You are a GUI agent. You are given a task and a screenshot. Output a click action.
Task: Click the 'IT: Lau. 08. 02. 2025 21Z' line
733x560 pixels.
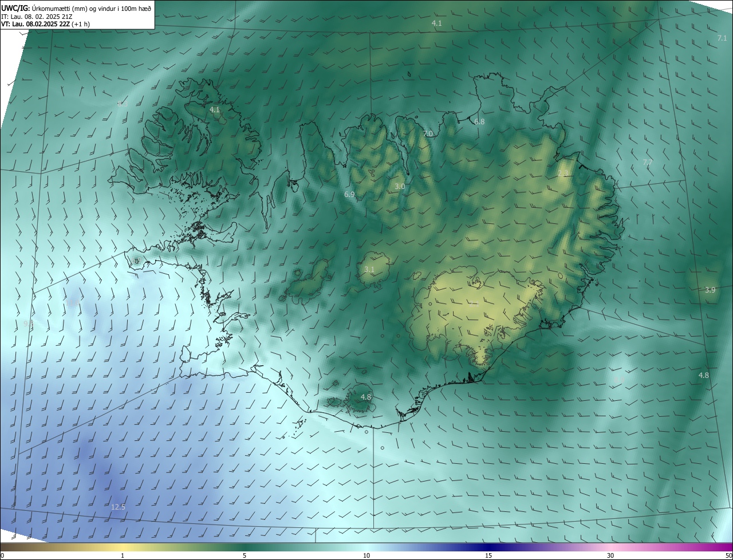point(37,17)
